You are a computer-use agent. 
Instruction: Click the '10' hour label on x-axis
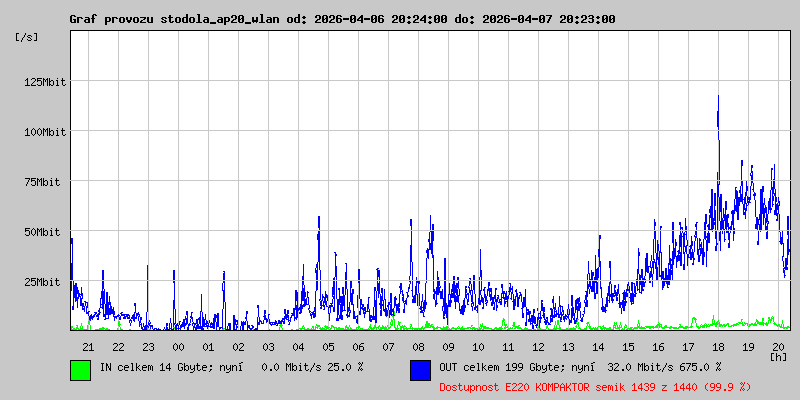pyautogui.click(x=478, y=347)
